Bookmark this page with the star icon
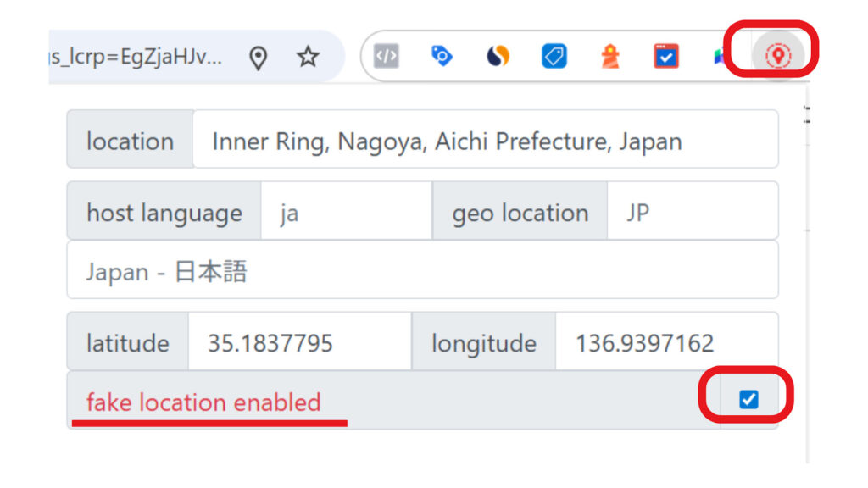This screenshot has width=868, height=488. click(x=308, y=57)
